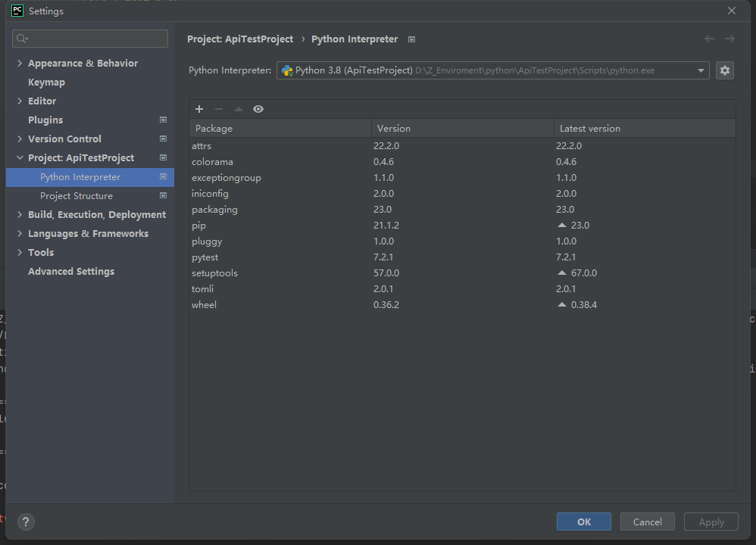
Task: Collapse the Project: ApiTestProject section
Action: pyautogui.click(x=20, y=157)
